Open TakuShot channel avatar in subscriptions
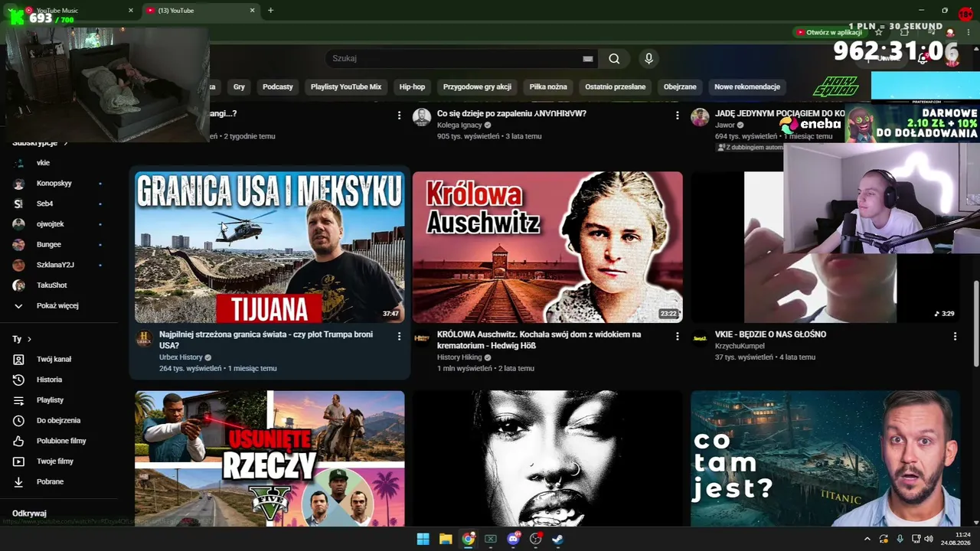 pyautogui.click(x=19, y=285)
